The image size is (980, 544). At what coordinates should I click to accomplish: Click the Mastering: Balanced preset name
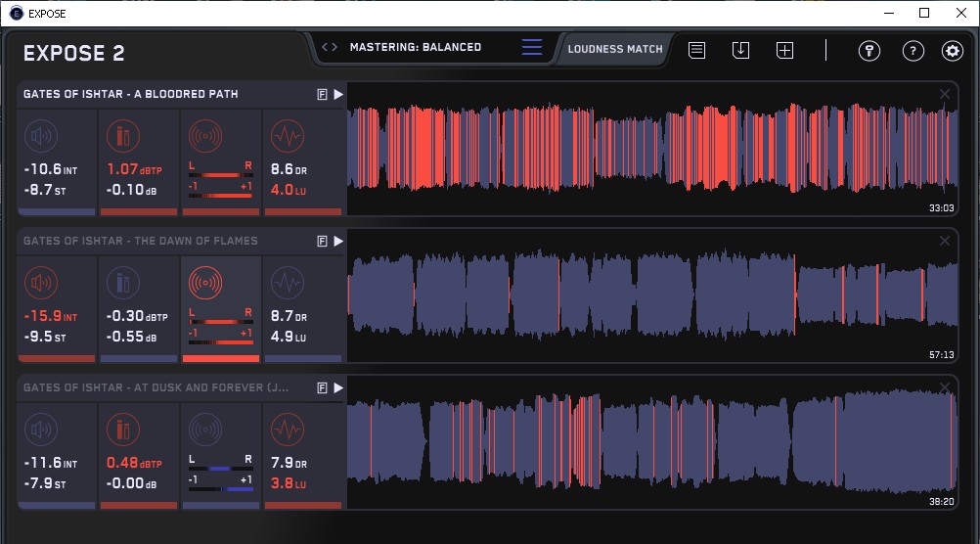416,47
